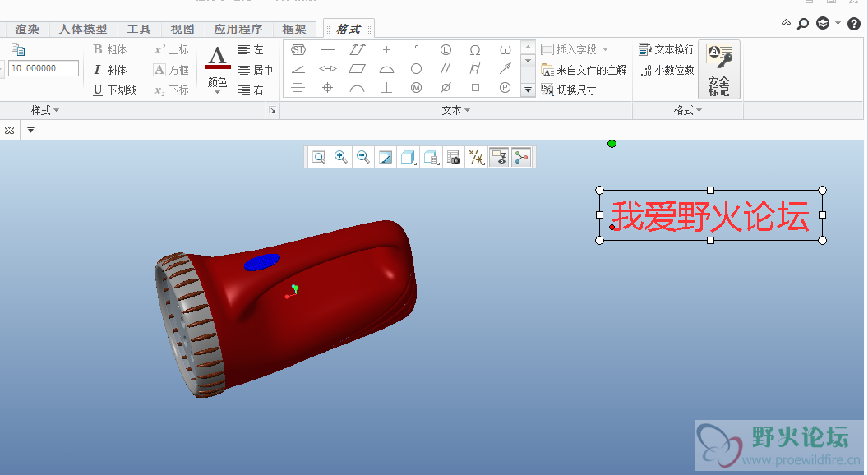Insert the cylindricity symbol

[x=475, y=69]
